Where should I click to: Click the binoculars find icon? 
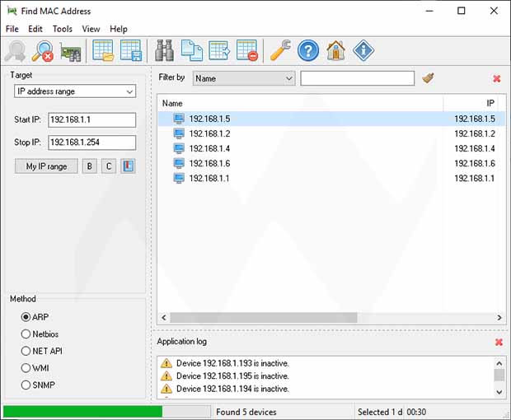point(164,50)
